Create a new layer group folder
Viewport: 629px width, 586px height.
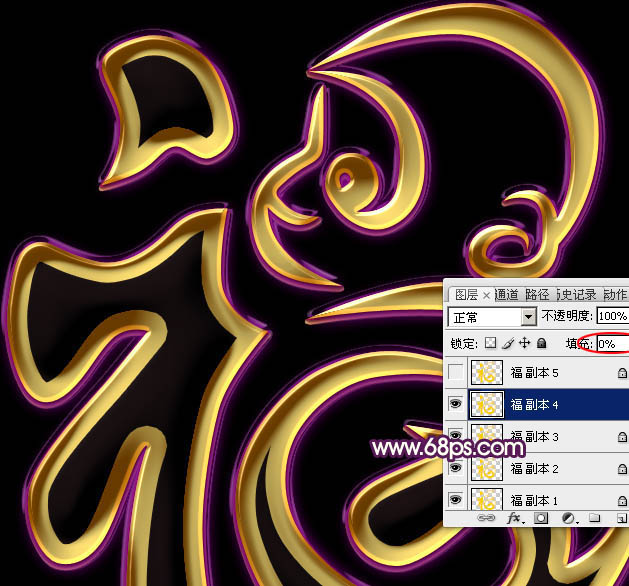595,518
